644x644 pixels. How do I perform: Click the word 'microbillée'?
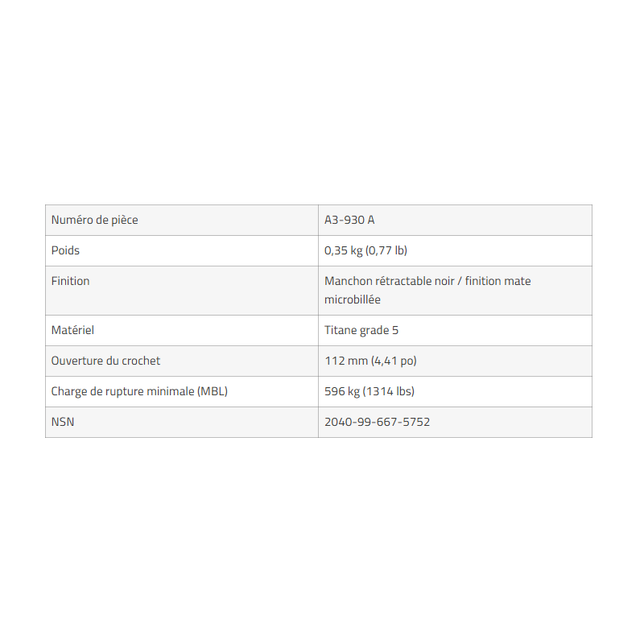[x=353, y=299]
